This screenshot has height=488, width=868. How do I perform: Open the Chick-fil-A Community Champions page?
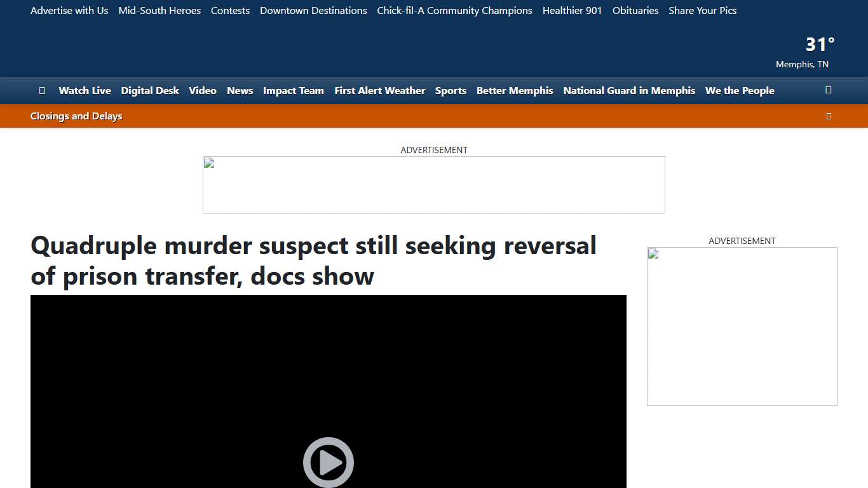click(454, 10)
